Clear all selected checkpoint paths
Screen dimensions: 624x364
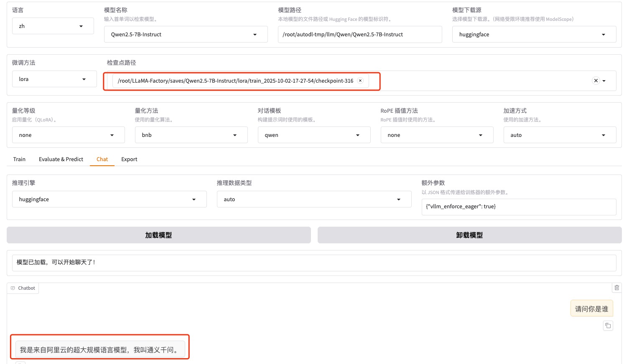(596, 81)
